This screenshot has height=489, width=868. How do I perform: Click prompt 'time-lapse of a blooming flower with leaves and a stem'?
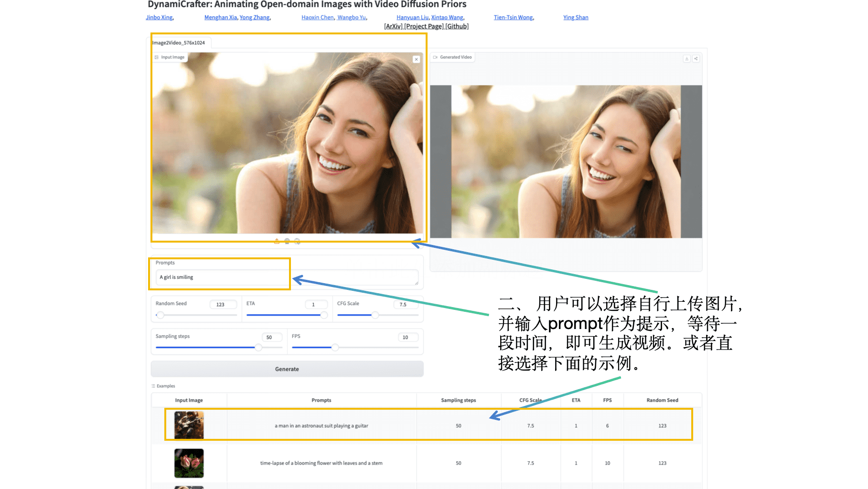321,463
